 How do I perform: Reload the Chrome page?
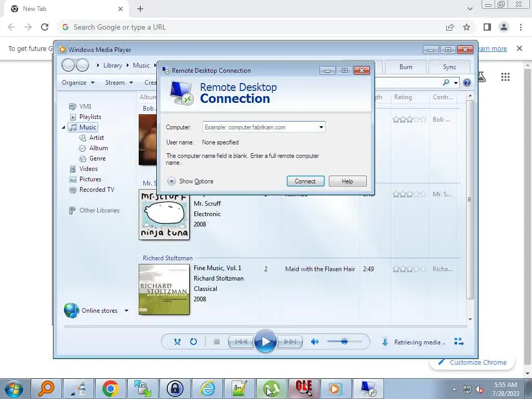[x=45, y=27]
